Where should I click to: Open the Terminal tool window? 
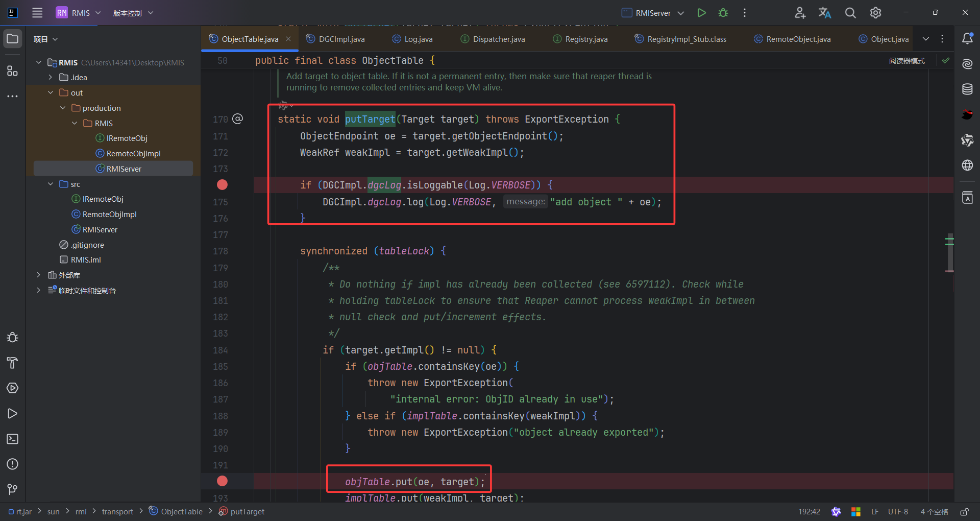[x=12, y=439]
